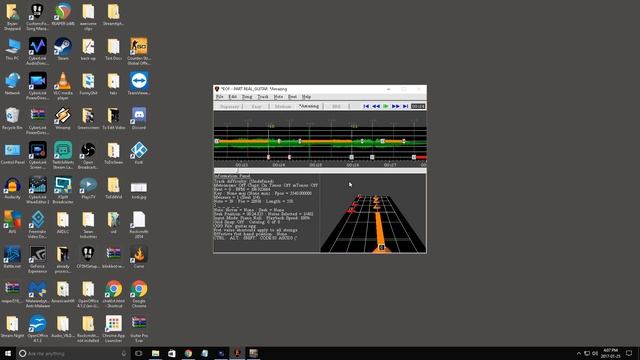Viewport: 640px width, 360px height.
Task: Switch to the Supaeasy difficulty tab
Action: pos(229,107)
